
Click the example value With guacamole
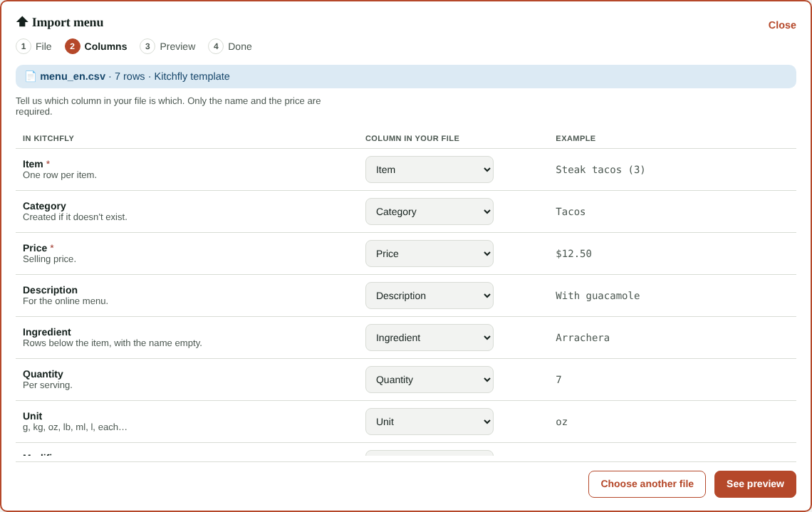pos(598,296)
